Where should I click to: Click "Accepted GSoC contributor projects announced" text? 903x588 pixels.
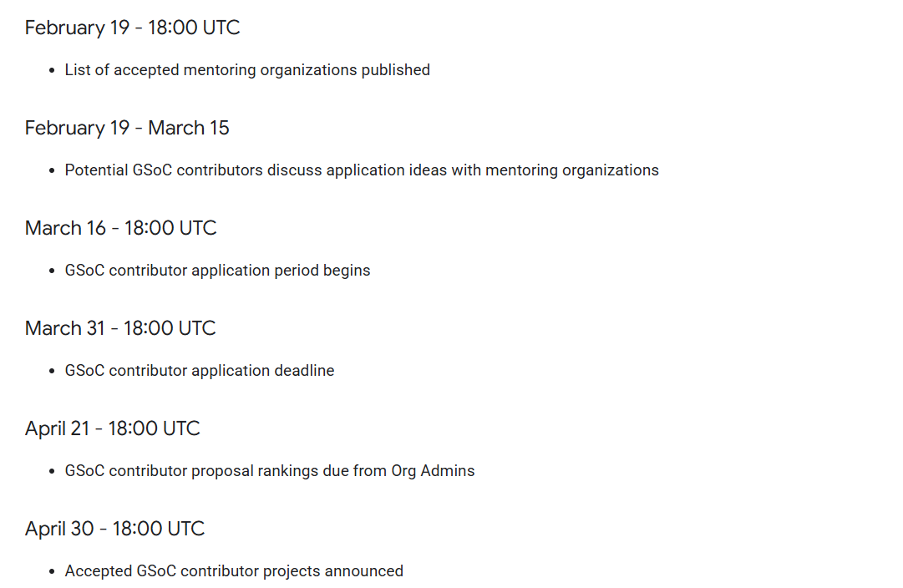pos(234,571)
